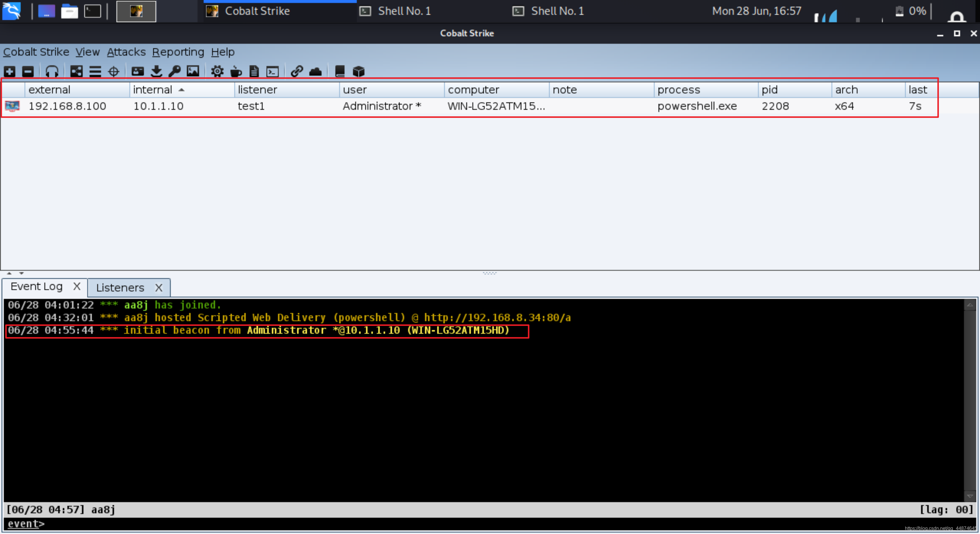The width and height of the screenshot is (980, 534).
Task: Close the Event Log tab
Action: click(77, 286)
